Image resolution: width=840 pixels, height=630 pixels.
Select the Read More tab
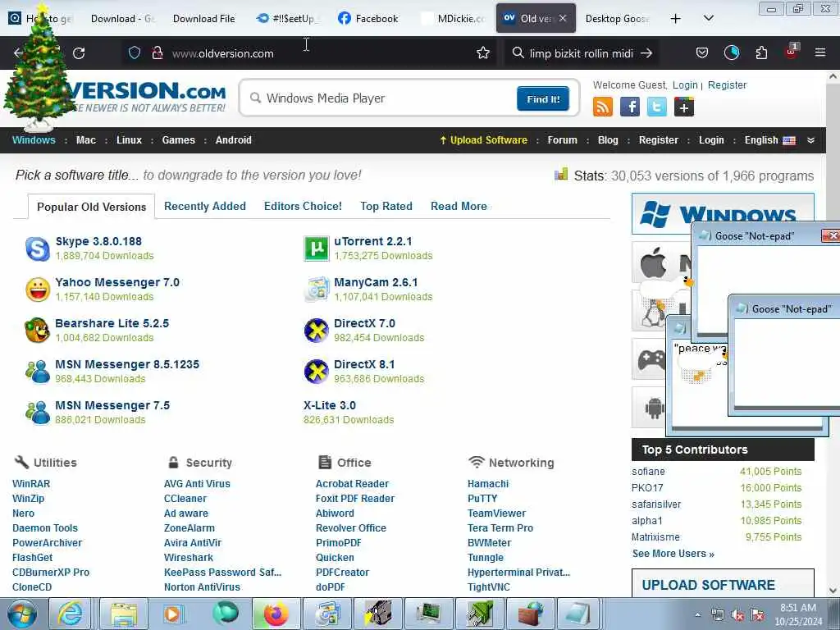(x=459, y=206)
